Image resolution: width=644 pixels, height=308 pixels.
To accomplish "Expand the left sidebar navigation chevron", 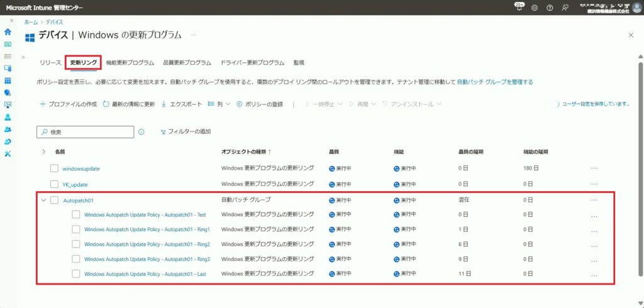I will [11, 21].
